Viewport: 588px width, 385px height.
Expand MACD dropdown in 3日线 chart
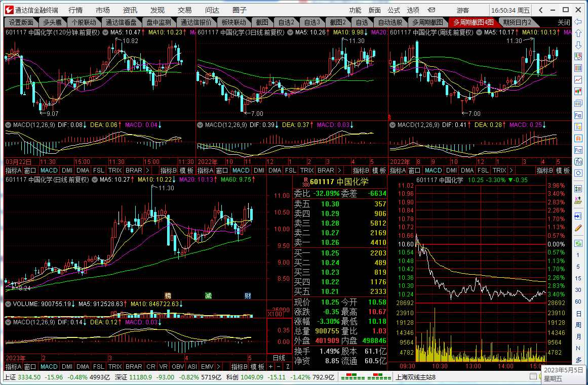click(x=200, y=125)
